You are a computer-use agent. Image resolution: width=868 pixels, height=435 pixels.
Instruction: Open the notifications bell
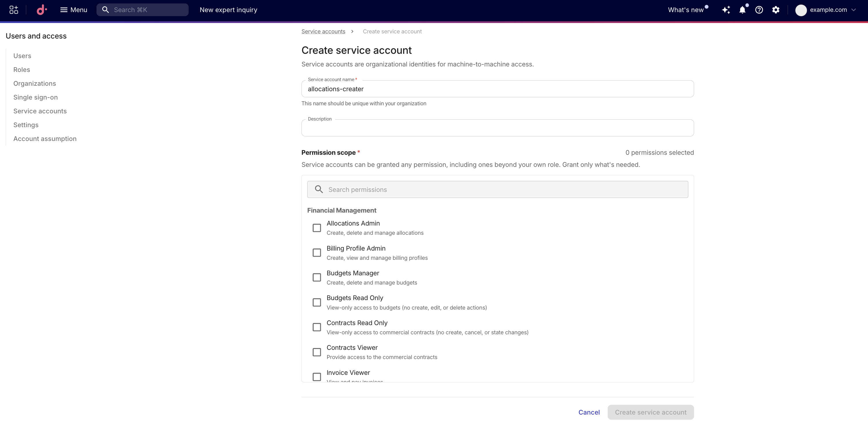pos(742,10)
